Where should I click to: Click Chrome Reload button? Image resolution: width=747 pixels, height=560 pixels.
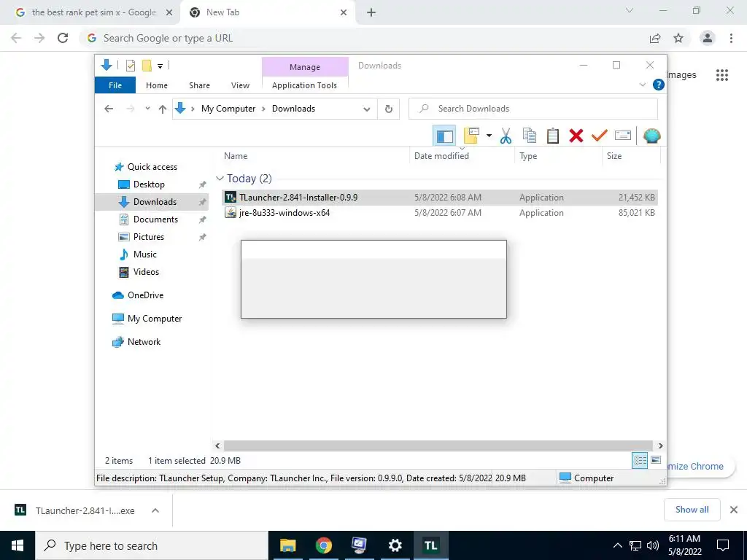63,38
